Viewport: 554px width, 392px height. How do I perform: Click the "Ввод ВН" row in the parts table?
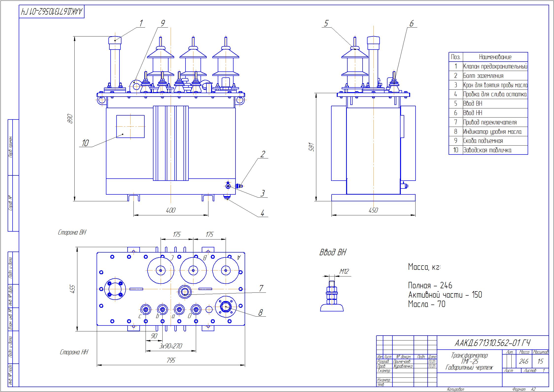pyautogui.click(x=488, y=103)
